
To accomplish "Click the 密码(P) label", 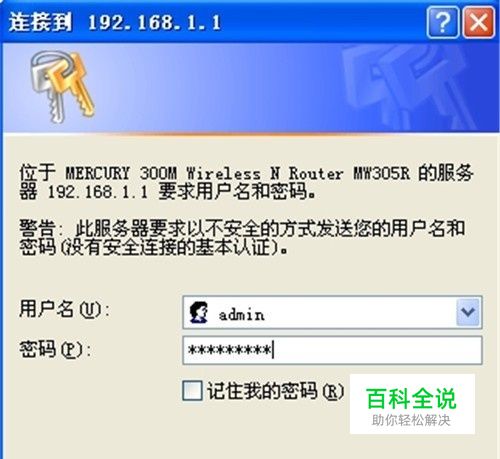I will (55, 349).
